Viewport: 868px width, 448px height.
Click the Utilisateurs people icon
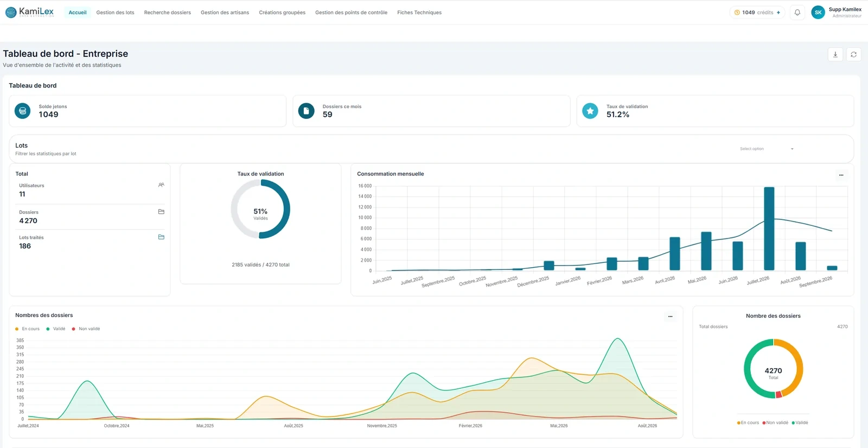point(161,185)
